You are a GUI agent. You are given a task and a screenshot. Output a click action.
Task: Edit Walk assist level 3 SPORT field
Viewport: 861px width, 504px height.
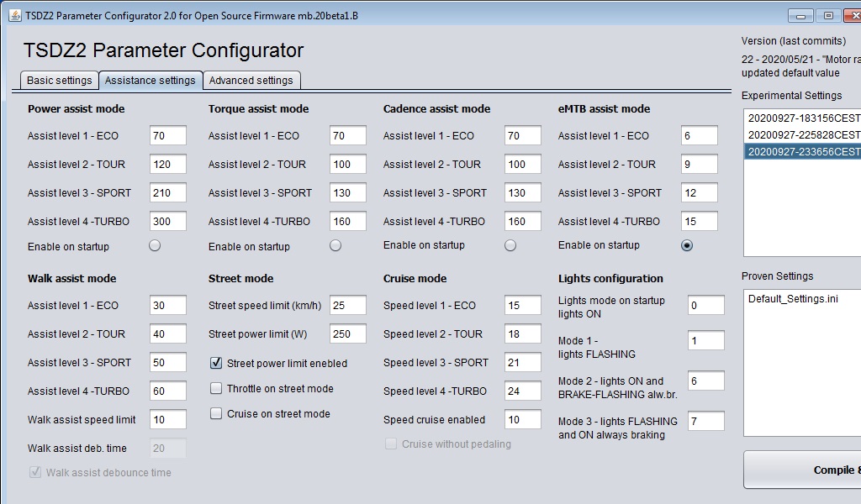(x=168, y=362)
